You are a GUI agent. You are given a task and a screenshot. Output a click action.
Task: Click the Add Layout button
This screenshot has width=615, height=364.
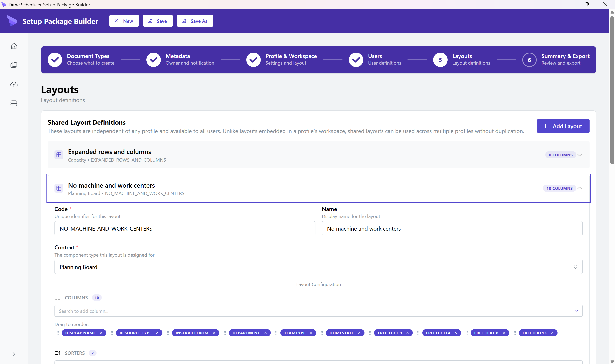(563, 126)
